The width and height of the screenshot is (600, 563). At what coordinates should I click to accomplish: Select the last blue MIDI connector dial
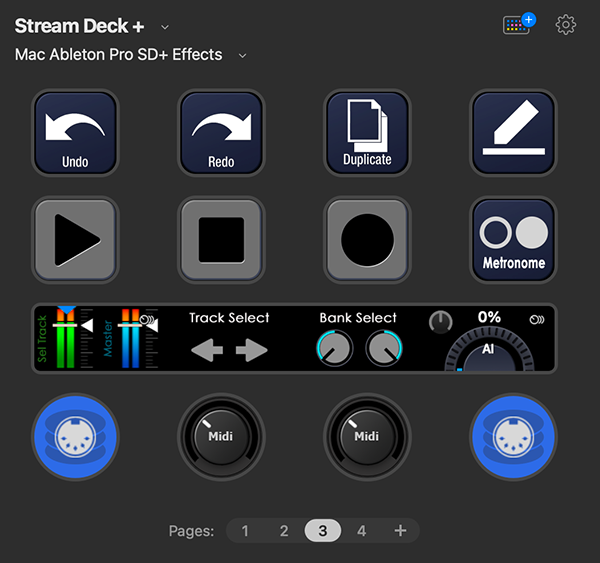(x=513, y=437)
